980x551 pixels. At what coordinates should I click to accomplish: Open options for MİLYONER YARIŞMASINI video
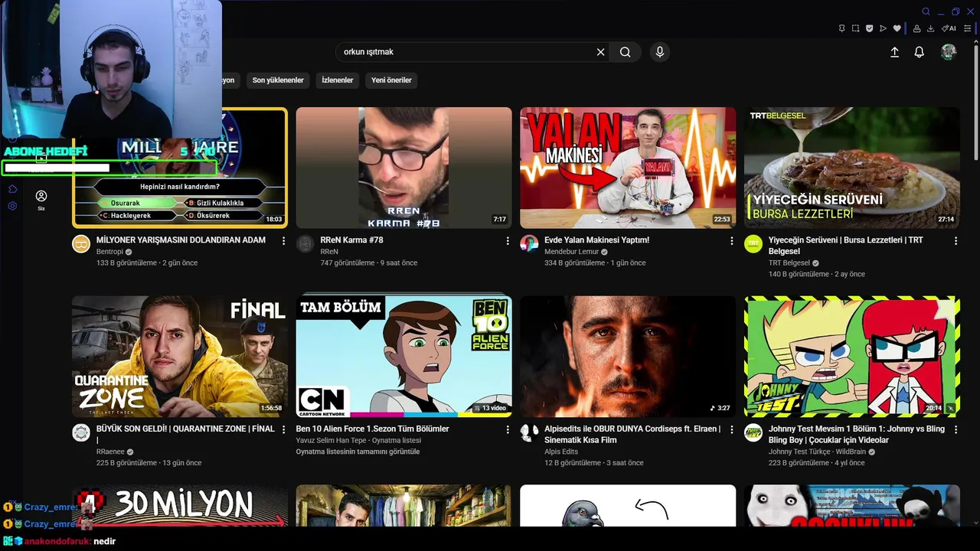[283, 240]
